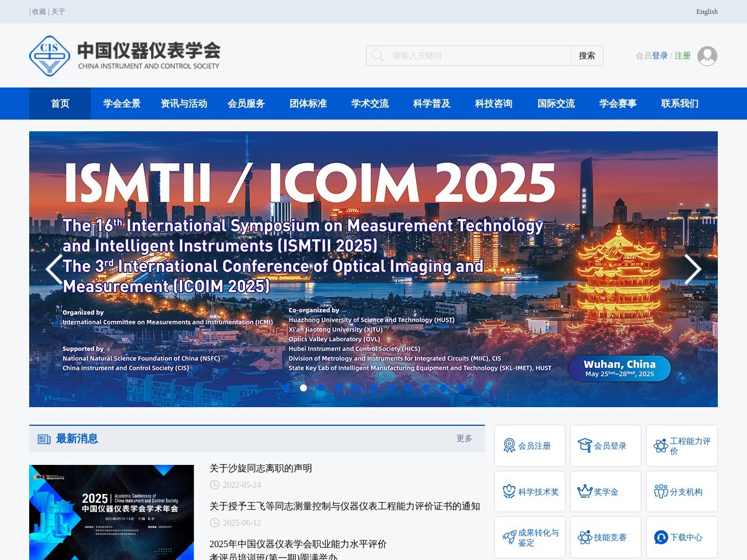The image size is (747, 560).
Task: Switch to the 团体标准 section
Action: click(308, 103)
